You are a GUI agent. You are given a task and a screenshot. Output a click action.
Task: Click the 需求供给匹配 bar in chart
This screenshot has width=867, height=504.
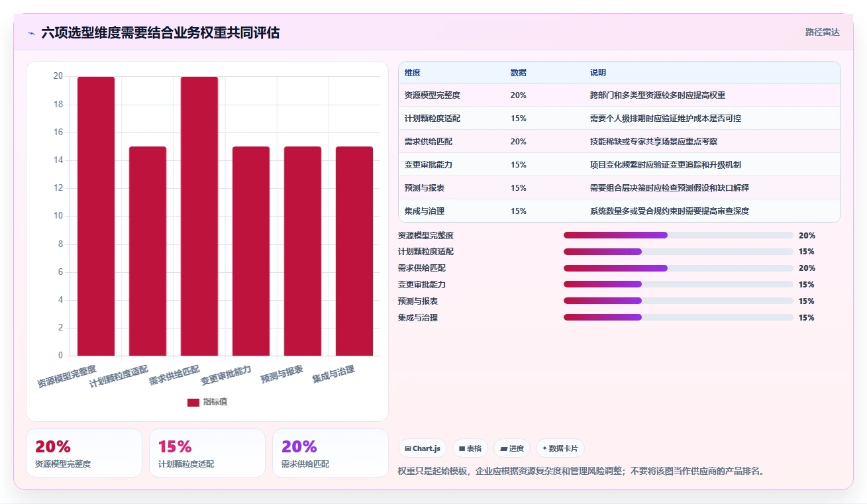[x=199, y=216]
